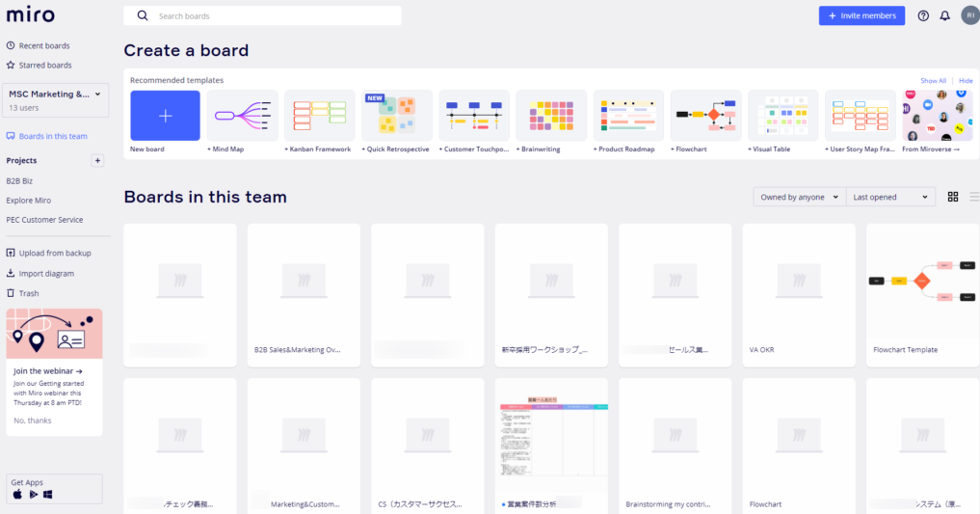Click the Starred boards star icon

click(11, 65)
